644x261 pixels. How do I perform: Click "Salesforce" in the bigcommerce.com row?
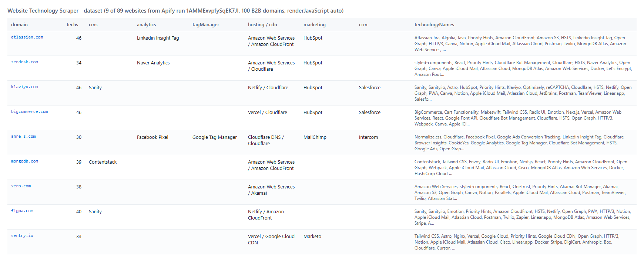click(370, 113)
